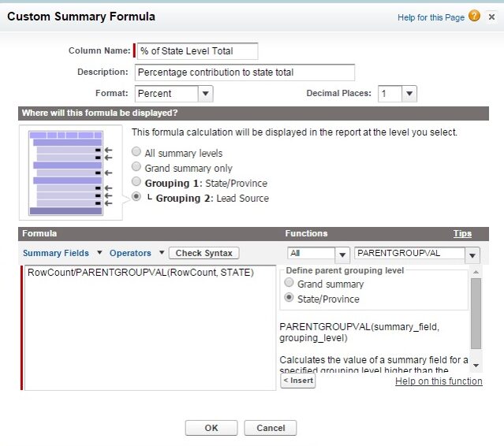Select All summary levels radio button
The image size is (504, 446).
tap(136, 151)
